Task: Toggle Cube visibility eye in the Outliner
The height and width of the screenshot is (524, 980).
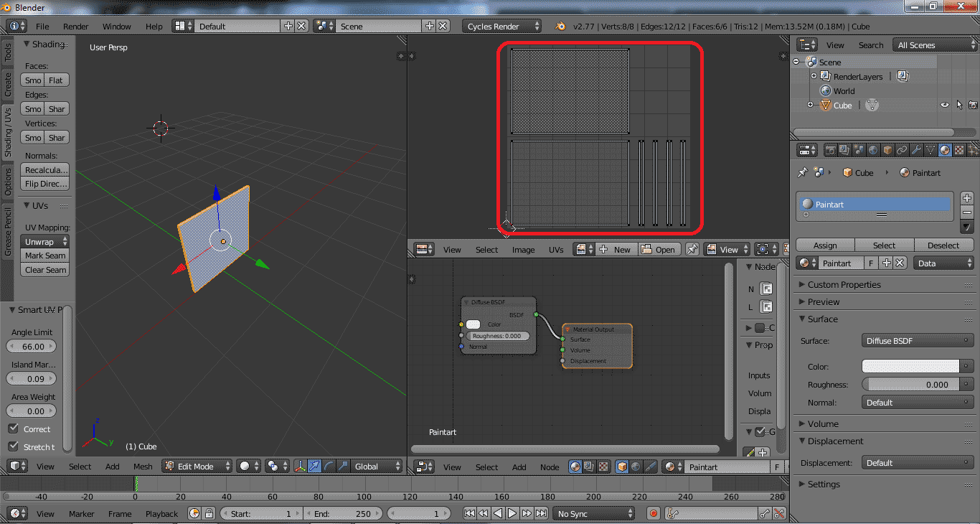Action: (946, 105)
